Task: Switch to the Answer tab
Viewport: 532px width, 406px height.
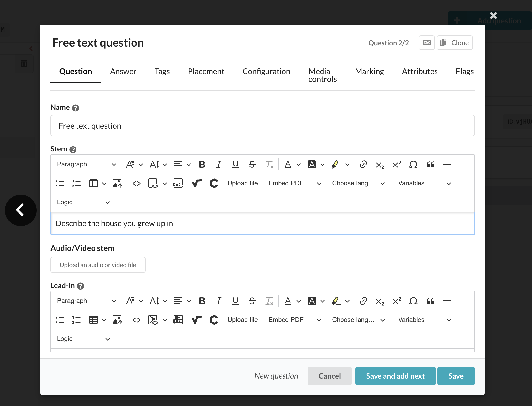Action: 123,71
